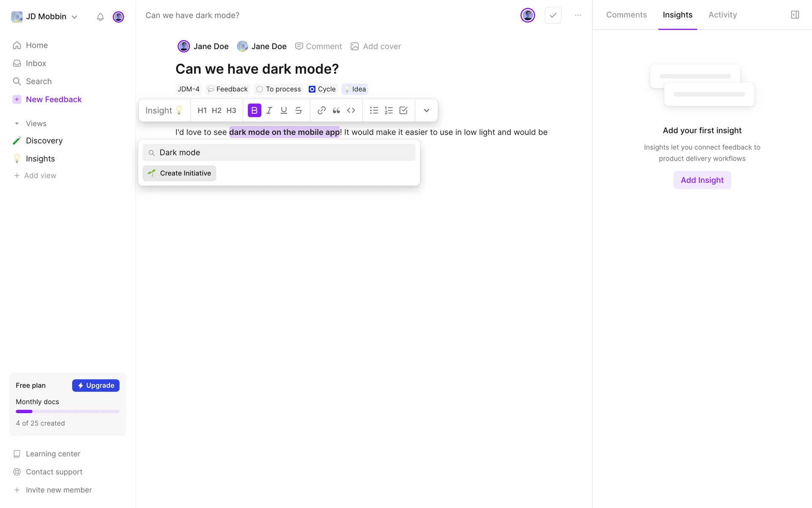Insert a link using the link icon
The height and width of the screenshot is (508, 812).
click(x=321, y=110)
